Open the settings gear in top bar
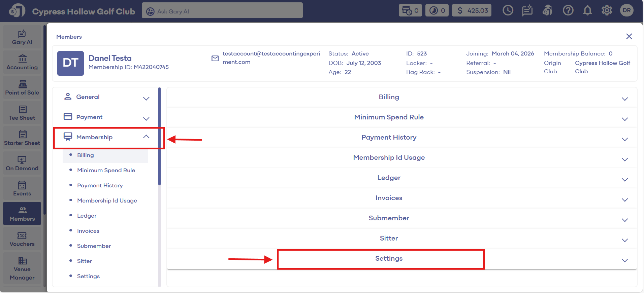The image size is (644, 293). point(607,11)
